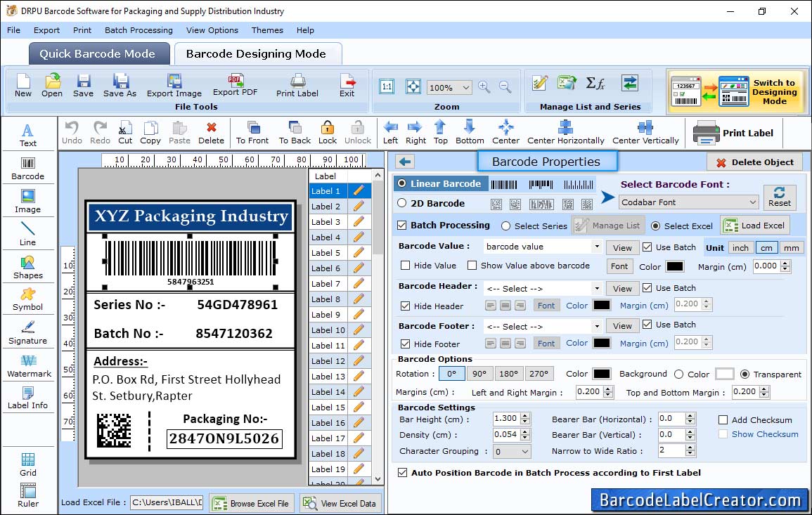Click the Exit icon
The image size is (812, 515).
click(x=347, y=86)
